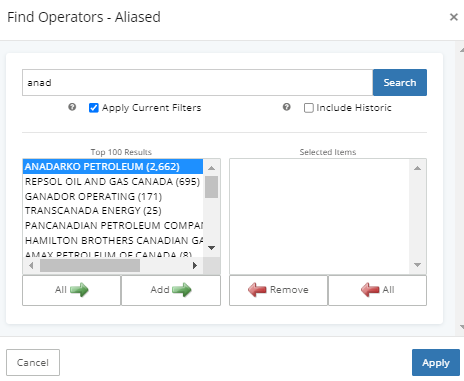The width and height of the screenshot is (464, 381).
Task: Click results list horizontal scrollbar thumb
Action: coord(90,265)
